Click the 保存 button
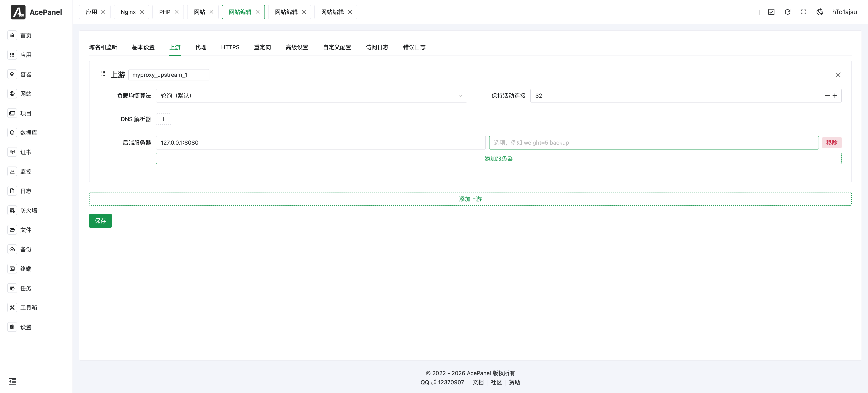Screen dimensions: 868x393 (x=100, y=221)
